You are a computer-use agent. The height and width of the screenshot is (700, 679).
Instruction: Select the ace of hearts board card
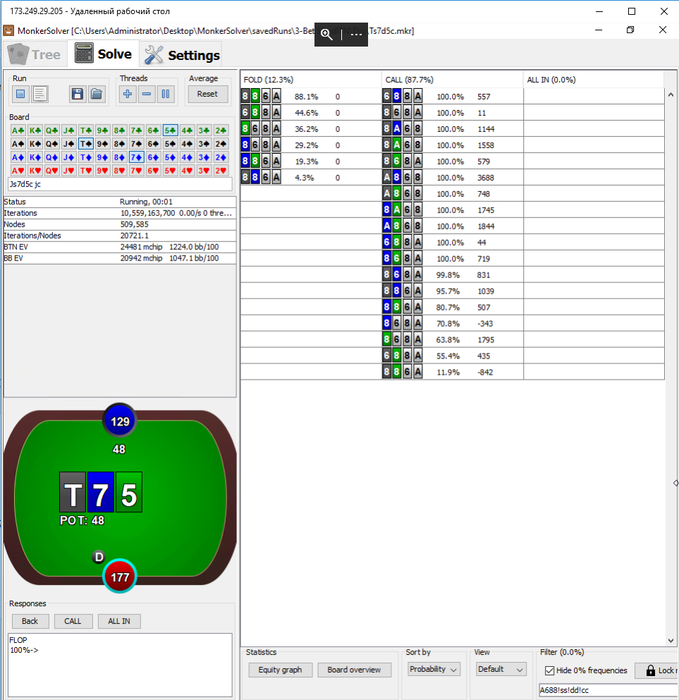(x=18, y=171)
